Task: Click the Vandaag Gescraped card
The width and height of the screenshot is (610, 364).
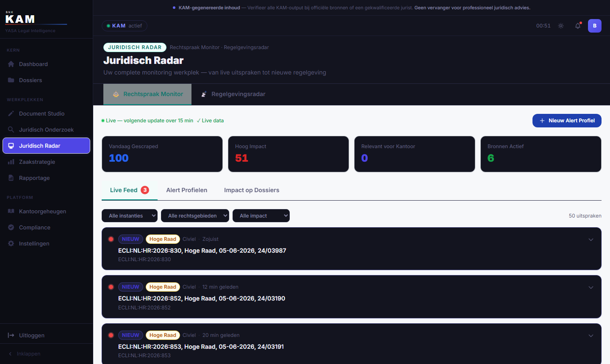Action: click(162, 154)
